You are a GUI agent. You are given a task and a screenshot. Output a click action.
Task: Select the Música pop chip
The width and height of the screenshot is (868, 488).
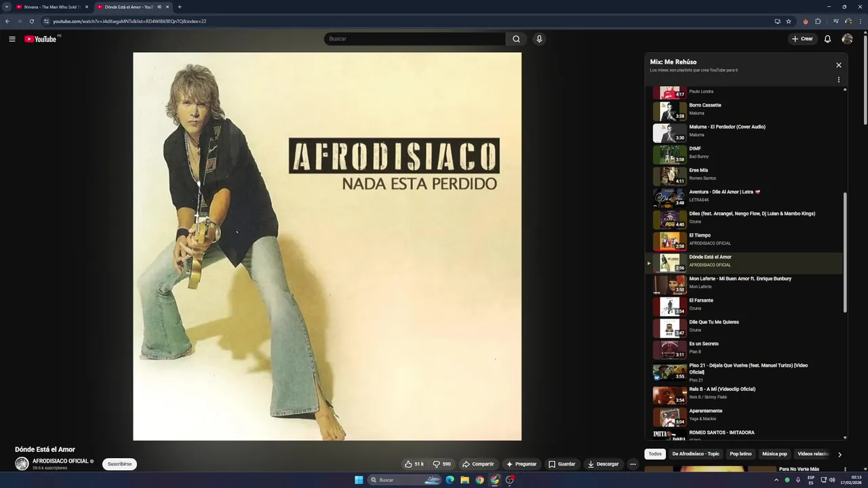click(x=774, y=454)
